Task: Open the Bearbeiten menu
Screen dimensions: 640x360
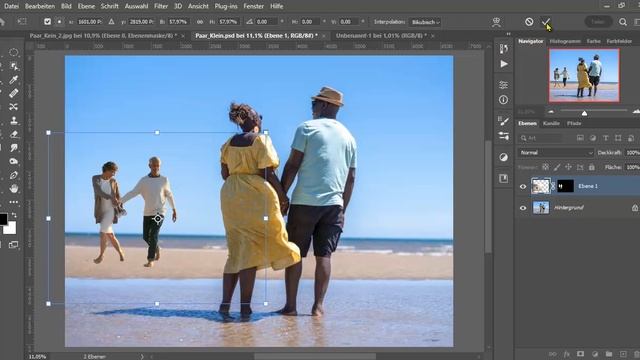Action: click(40, 6)
